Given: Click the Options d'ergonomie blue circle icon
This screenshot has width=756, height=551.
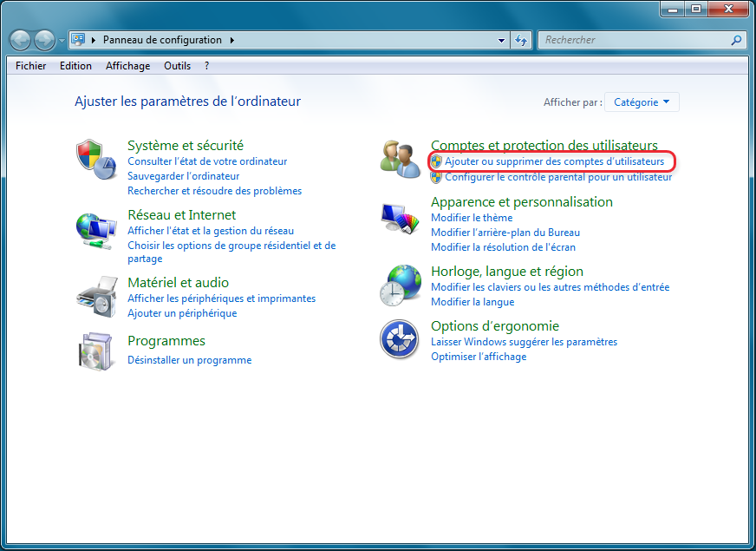Looking at the screenshot, I should [399, 339].
